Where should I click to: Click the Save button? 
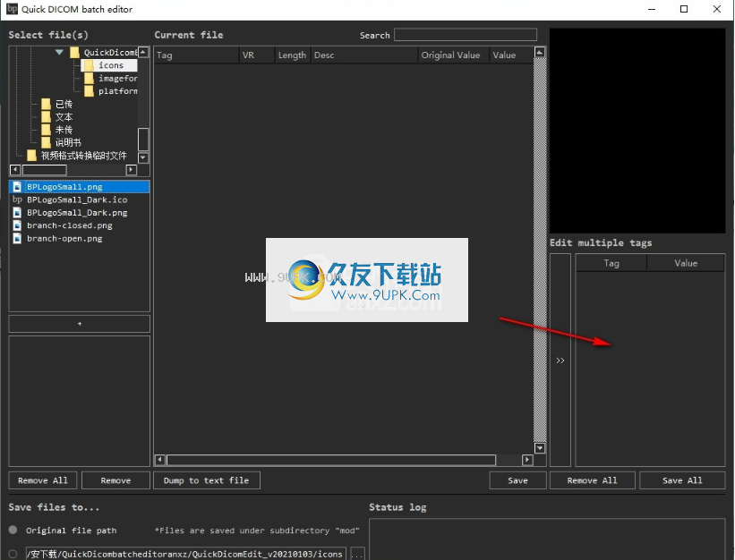coord(517,480)
